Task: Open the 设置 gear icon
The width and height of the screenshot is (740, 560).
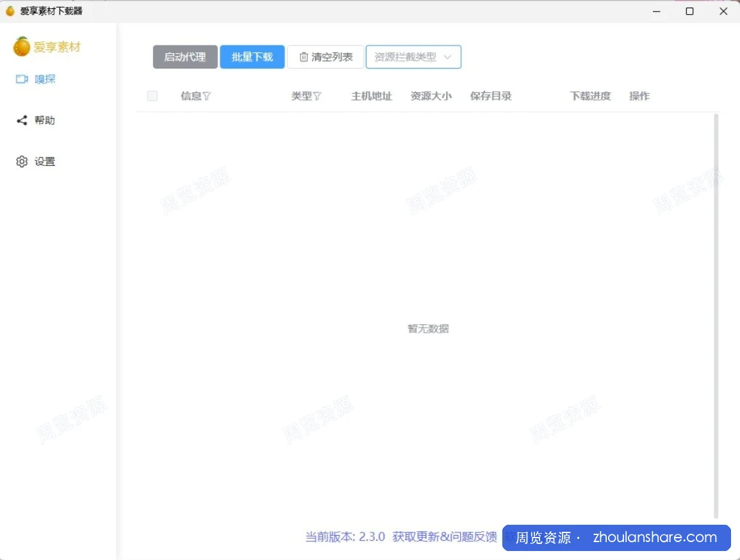Action: (x=22, y=161)
